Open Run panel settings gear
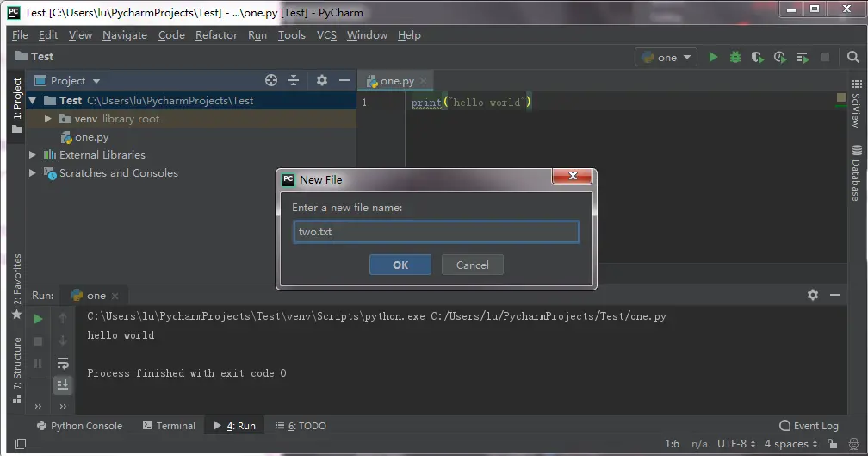This screenshot has height=456, width=868. click(813, 295)
